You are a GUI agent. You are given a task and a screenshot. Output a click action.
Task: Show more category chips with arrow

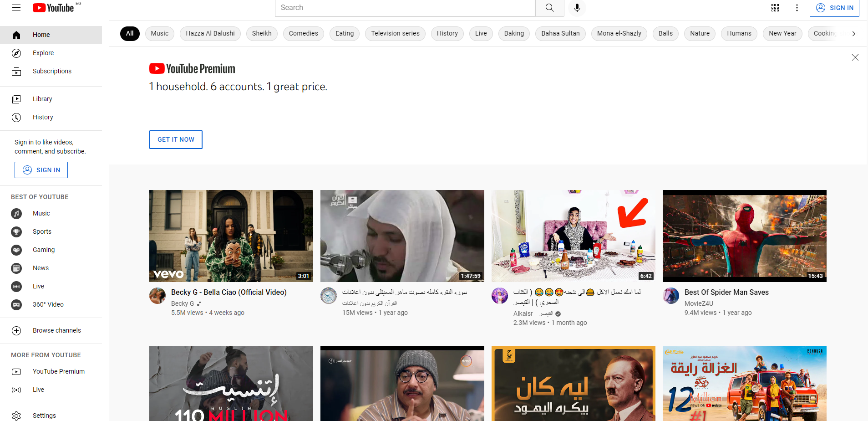(853, 34)
